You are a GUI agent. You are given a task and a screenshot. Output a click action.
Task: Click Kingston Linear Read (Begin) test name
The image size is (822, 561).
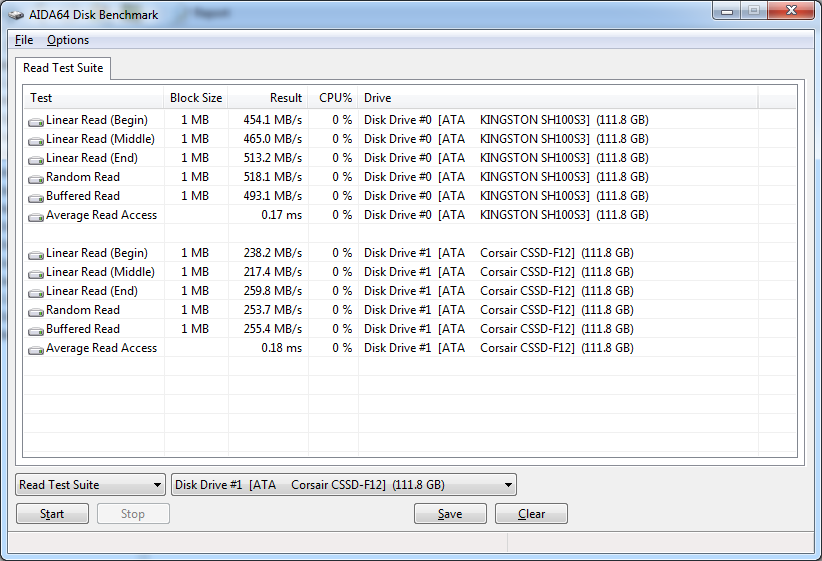(x=97, y=120)
